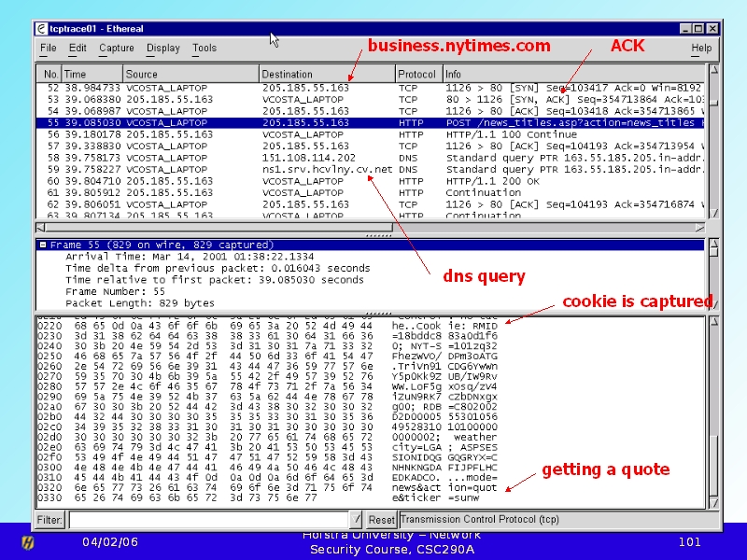The image size is (747, 560).
Task: Minimize the Ethereal window
Action: click(685, 29)
